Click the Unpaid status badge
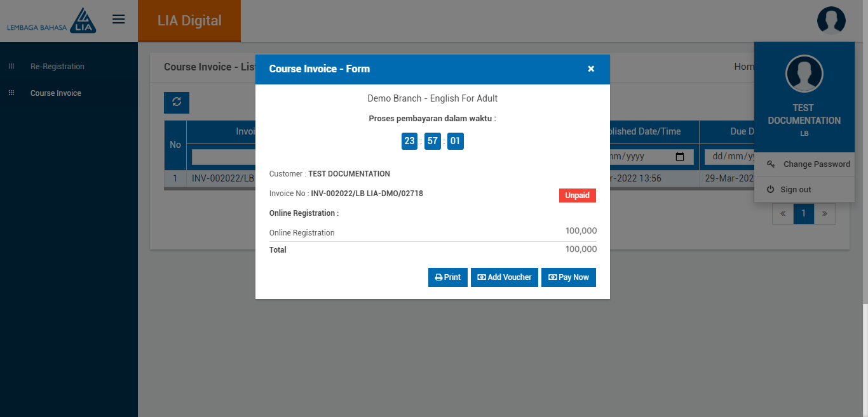The height and width of the screenshot is (417, 868). coord(577,195)
